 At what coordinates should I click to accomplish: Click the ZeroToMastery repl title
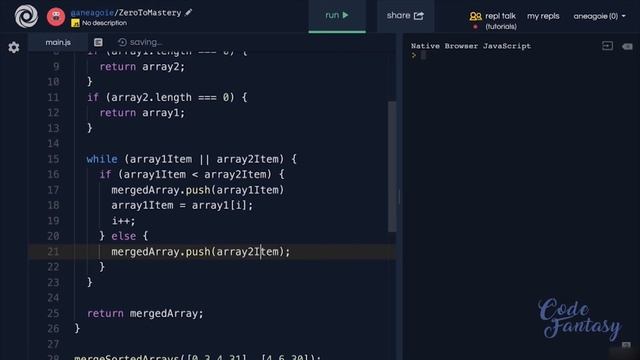(x=150, y=13)
